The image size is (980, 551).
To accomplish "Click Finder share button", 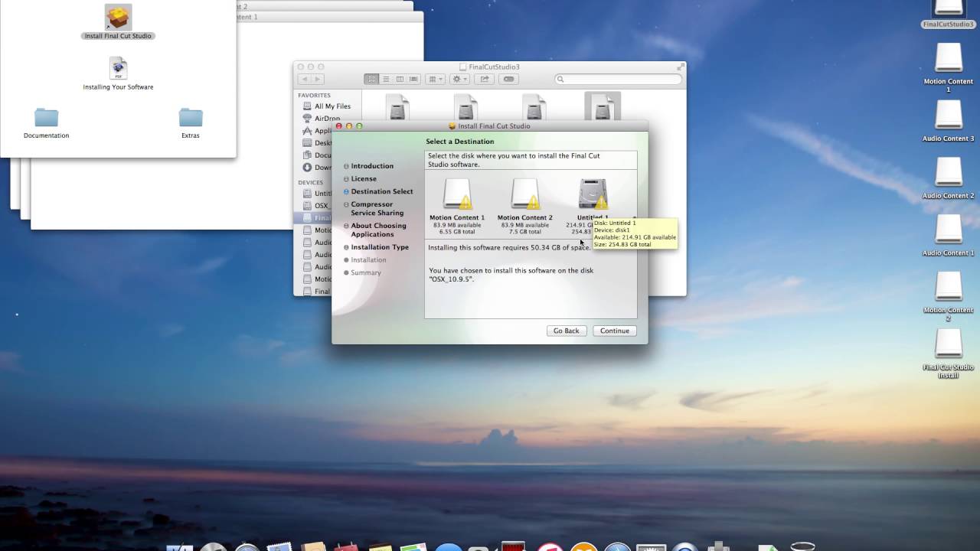I will (484, 79).
